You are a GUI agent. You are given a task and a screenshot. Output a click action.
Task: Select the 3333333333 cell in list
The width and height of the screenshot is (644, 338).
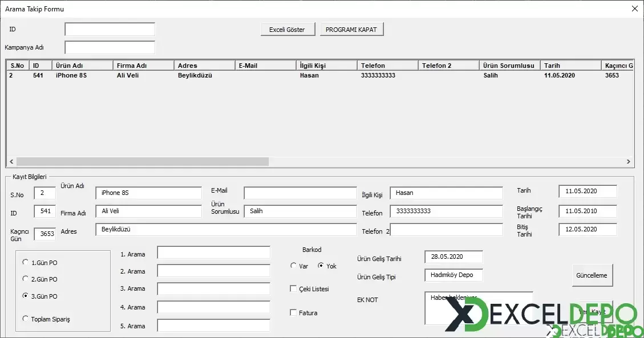pos(378,75)
